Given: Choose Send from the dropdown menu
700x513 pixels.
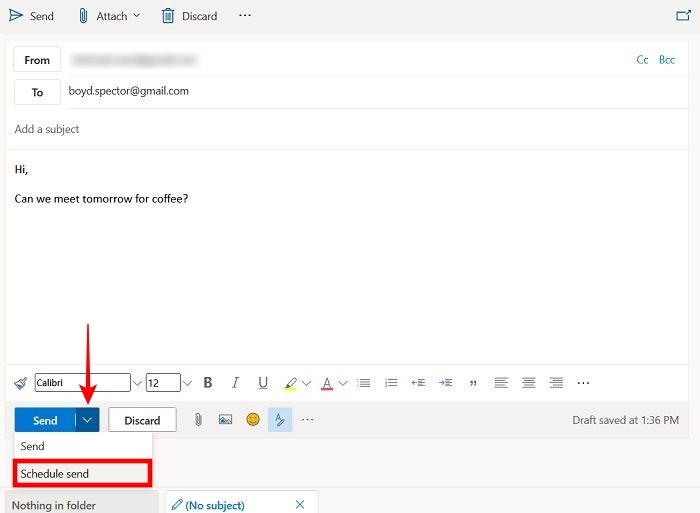Looking at the screenshot, I should click(x=83, y=446).
